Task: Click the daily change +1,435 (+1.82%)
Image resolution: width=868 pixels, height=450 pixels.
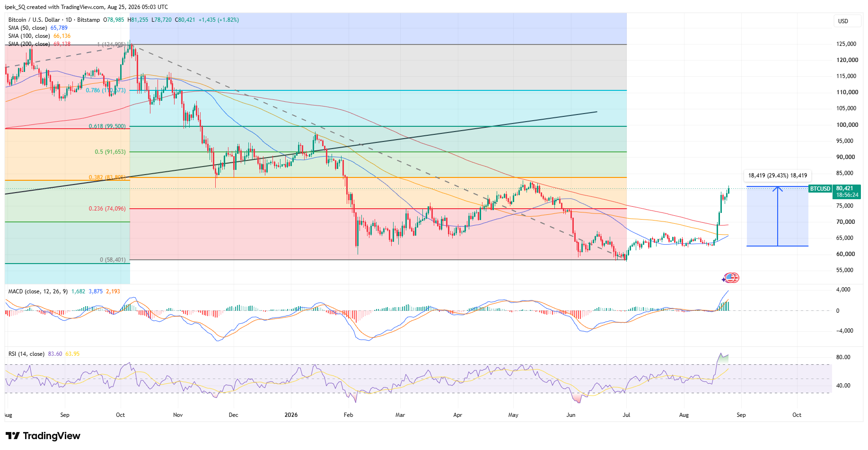Action: point(219,20)
